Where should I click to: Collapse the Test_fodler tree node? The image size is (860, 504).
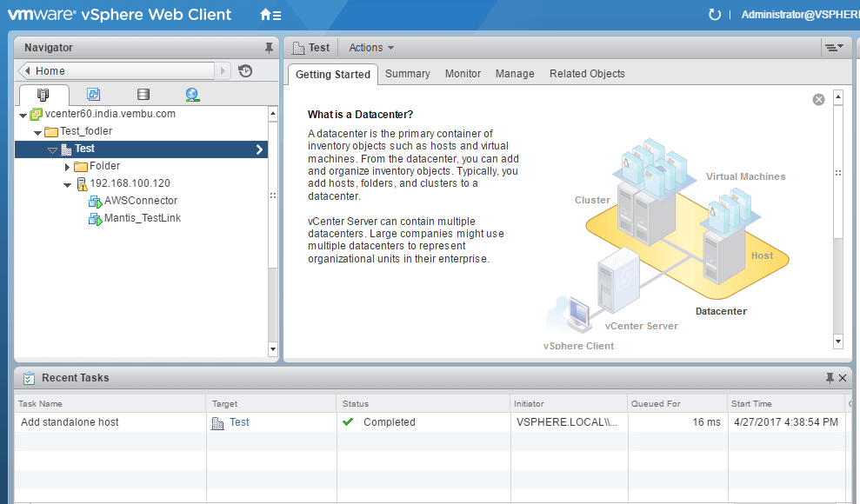tap(38, 133)
